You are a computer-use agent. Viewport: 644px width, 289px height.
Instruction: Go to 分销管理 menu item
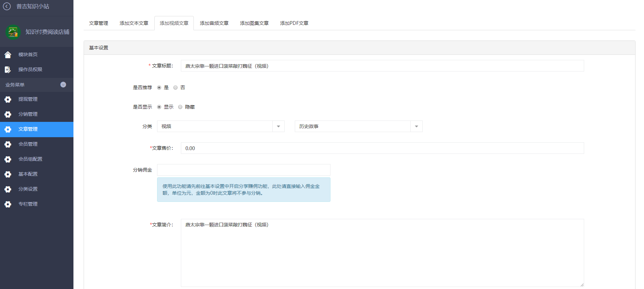coord(37,114)
